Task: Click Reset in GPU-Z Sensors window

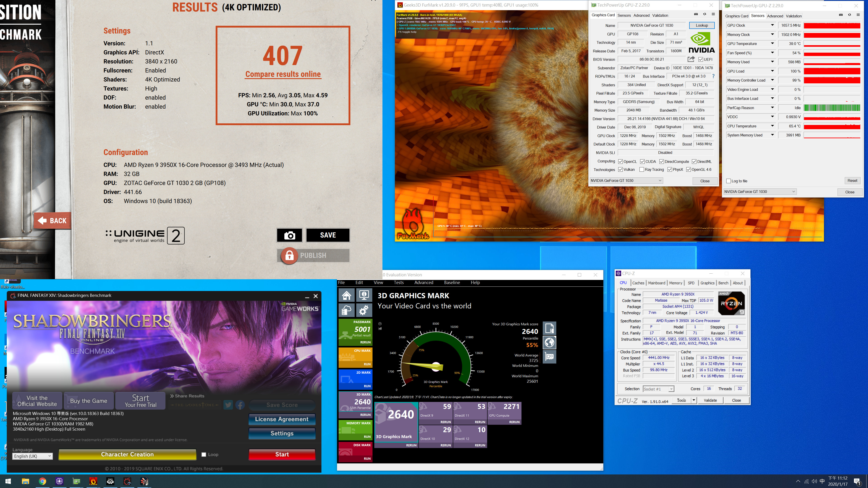Action: click(x=852, y=181)
